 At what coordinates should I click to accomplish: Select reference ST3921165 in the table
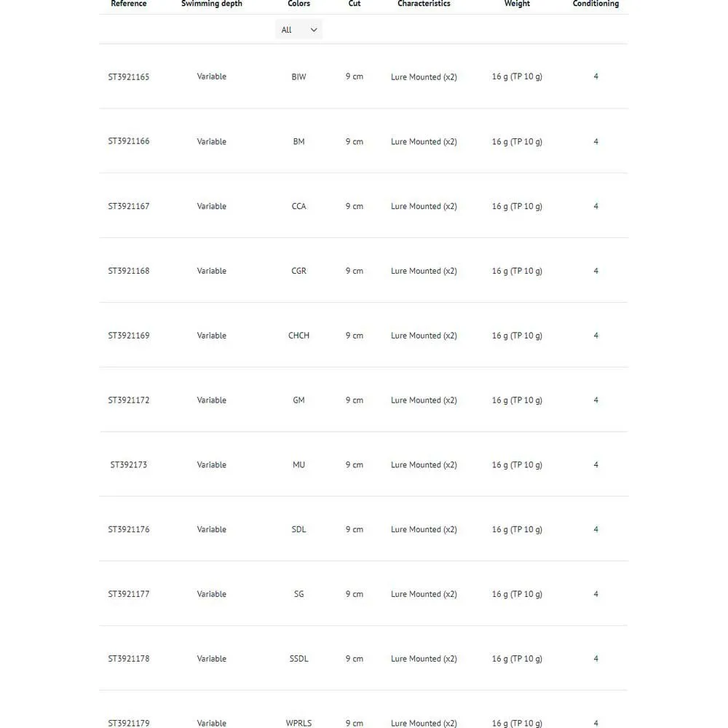coord(129,76)
